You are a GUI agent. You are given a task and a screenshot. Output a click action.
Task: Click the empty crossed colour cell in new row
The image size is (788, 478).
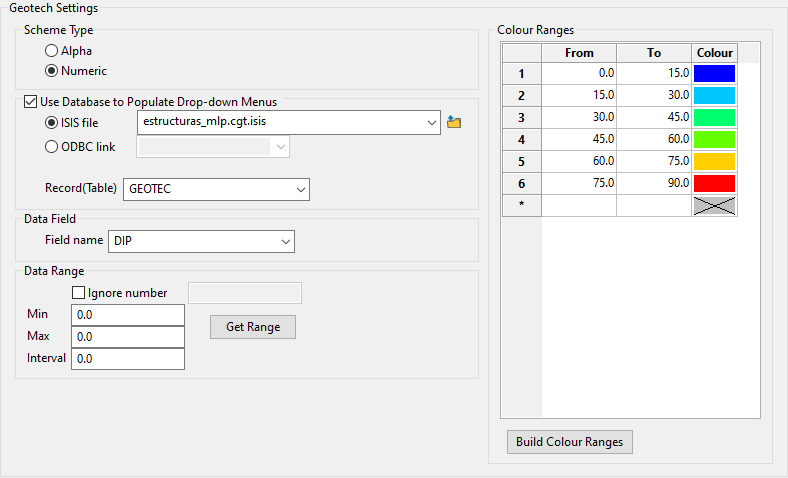pyautogui.click(x=714, y=205)
